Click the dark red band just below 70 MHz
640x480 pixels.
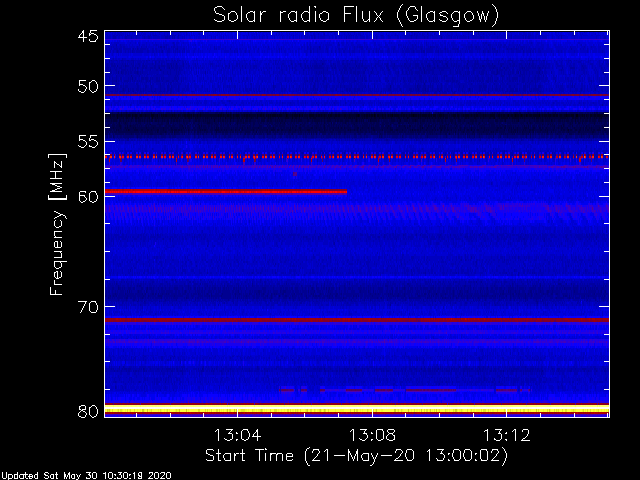tap(357, 320)
